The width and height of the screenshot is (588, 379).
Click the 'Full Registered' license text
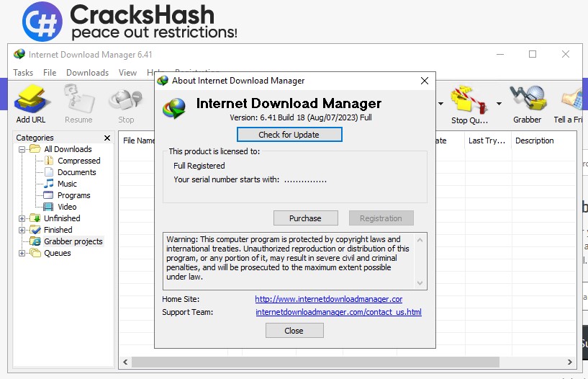[x=199, y=166]
